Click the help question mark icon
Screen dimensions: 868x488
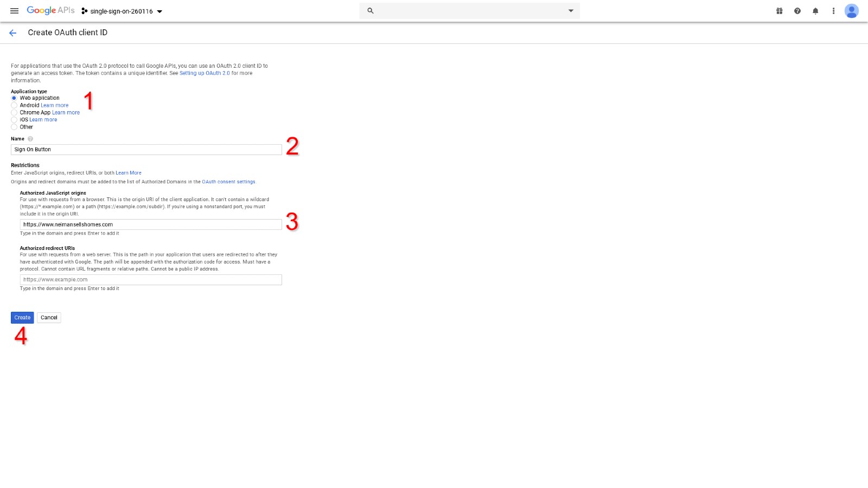pyautogui.click(x=797, y=10)
